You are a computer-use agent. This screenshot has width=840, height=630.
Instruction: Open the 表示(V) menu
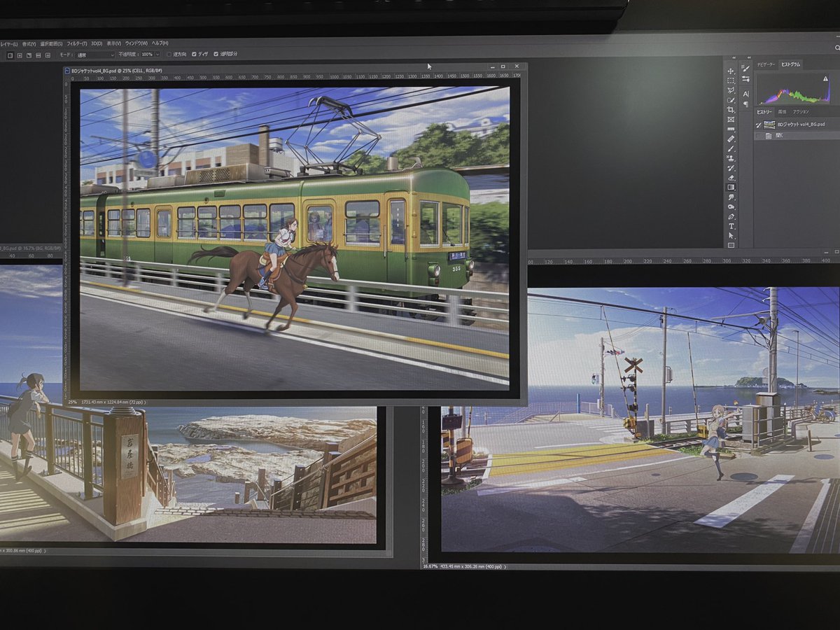coord(114,44)
